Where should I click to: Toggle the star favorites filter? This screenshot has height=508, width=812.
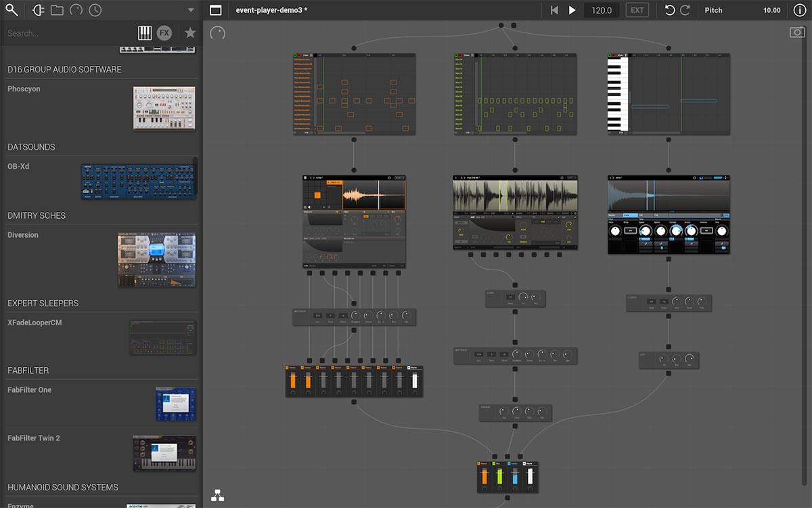(190, 33)
